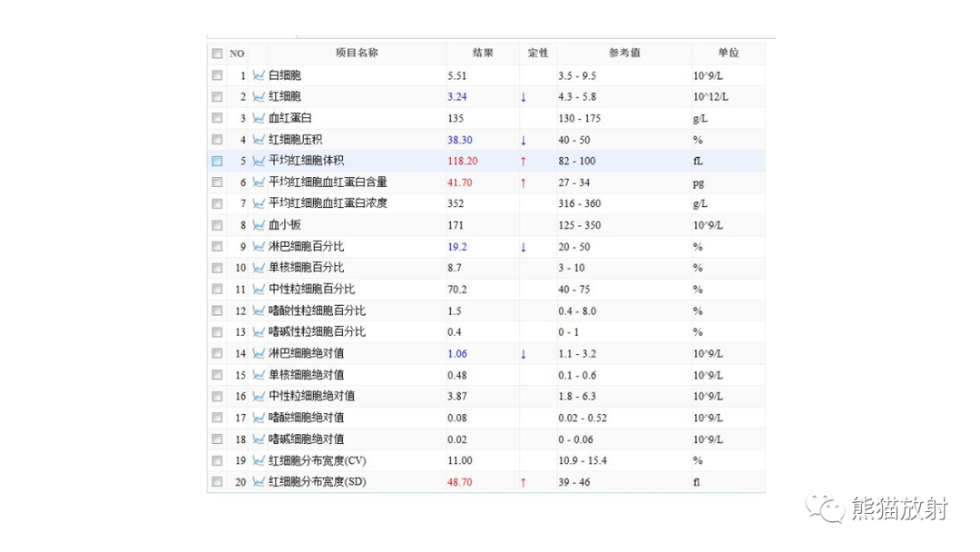Click the low arrow for 红细胞压积
Viewport: 980px width, 552px height.
tap(524, 140)
